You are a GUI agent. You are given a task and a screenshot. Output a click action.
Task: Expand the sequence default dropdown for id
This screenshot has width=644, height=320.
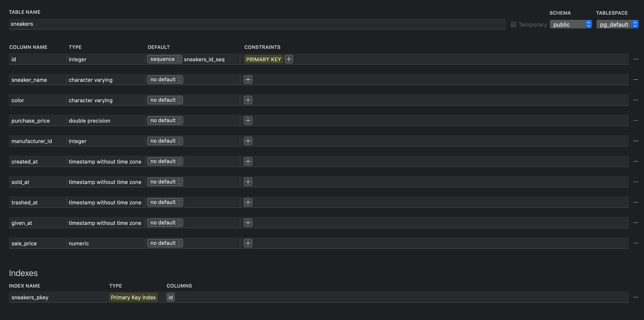coord(165,59)
